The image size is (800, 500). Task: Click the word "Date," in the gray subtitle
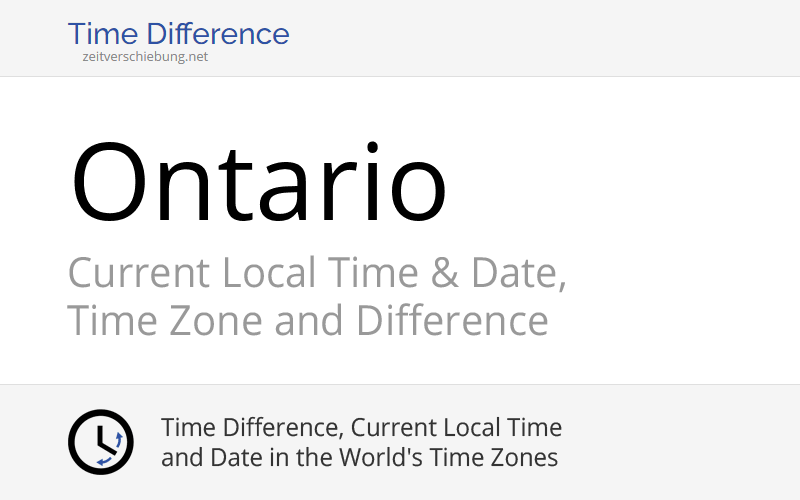pos(516,273)
